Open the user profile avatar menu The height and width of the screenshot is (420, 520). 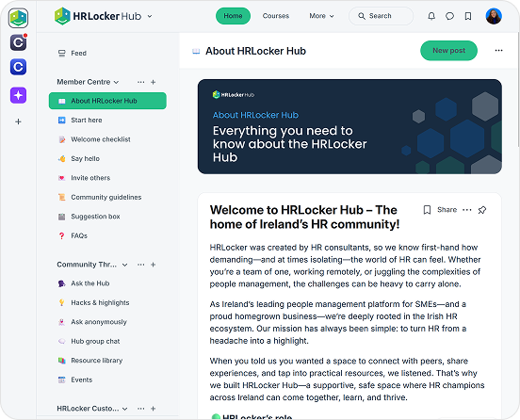click(494, 16)
